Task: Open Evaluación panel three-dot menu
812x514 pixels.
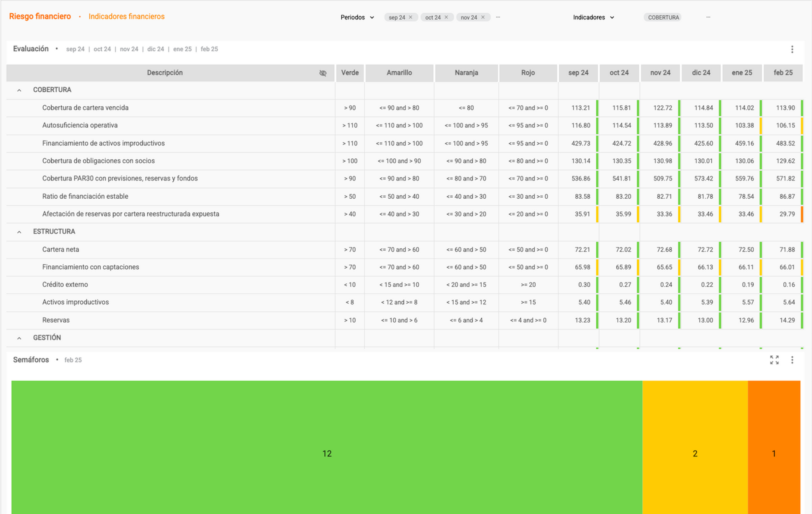Action: coord(792,49)
